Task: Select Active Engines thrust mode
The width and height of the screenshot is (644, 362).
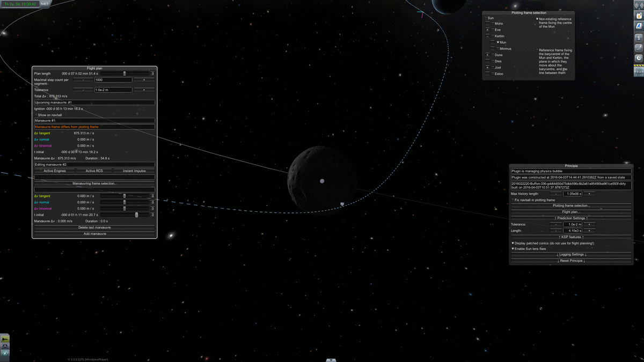Action: (54, 171)
